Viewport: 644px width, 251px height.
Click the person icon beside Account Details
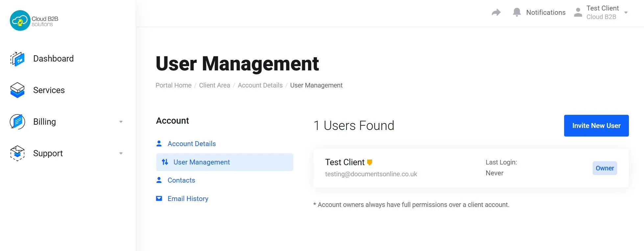[x=159, y=143]
